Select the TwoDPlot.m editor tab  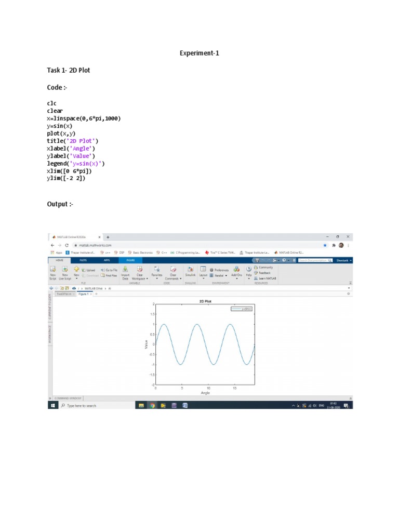(65, 294)
